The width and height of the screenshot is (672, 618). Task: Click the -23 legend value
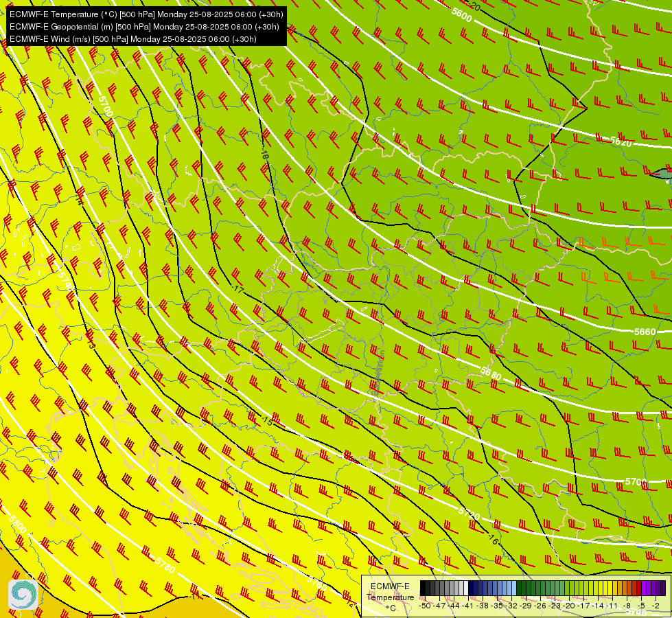[555, 606]
